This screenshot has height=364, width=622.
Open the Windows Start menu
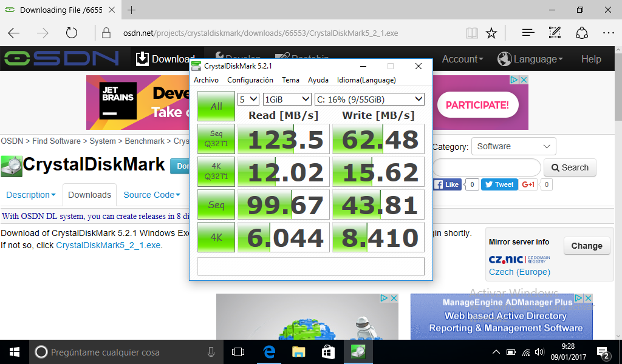tap(15, 352)
